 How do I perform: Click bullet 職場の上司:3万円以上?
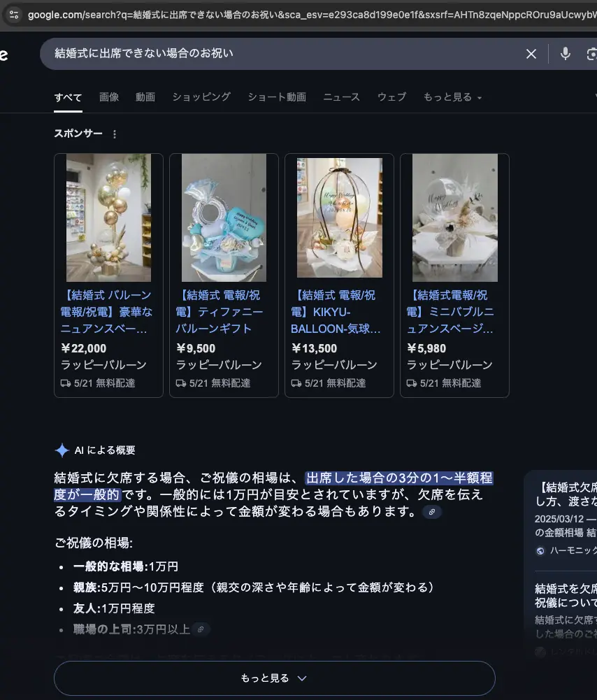click(131, 629)
